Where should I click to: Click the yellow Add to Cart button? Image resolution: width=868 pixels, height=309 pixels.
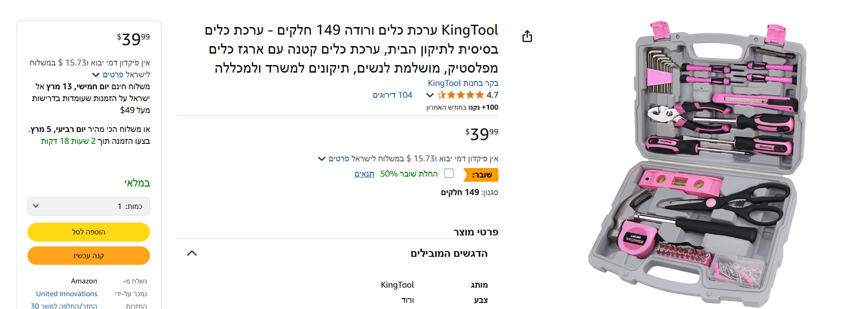(89, 232)
